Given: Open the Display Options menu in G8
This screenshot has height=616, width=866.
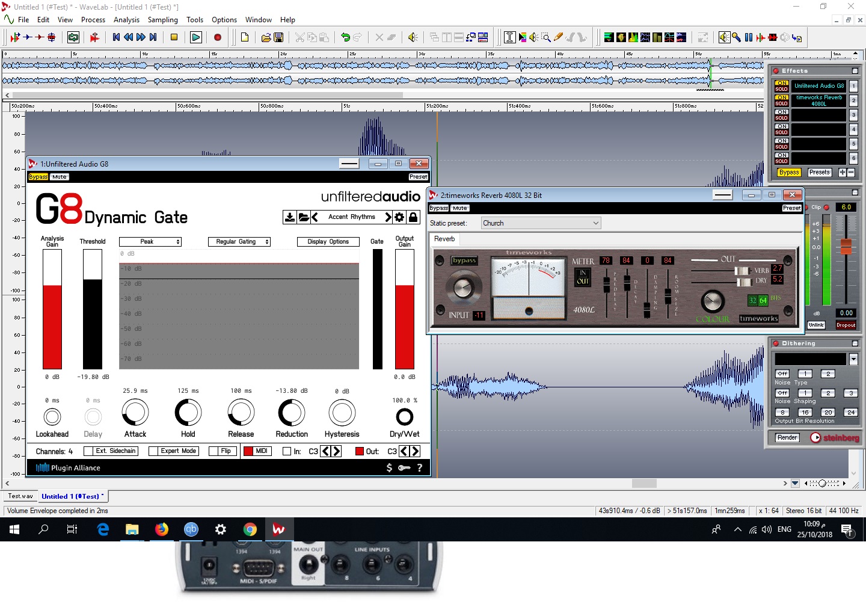Looking at the screenshot, I should [x=328, y=242].
